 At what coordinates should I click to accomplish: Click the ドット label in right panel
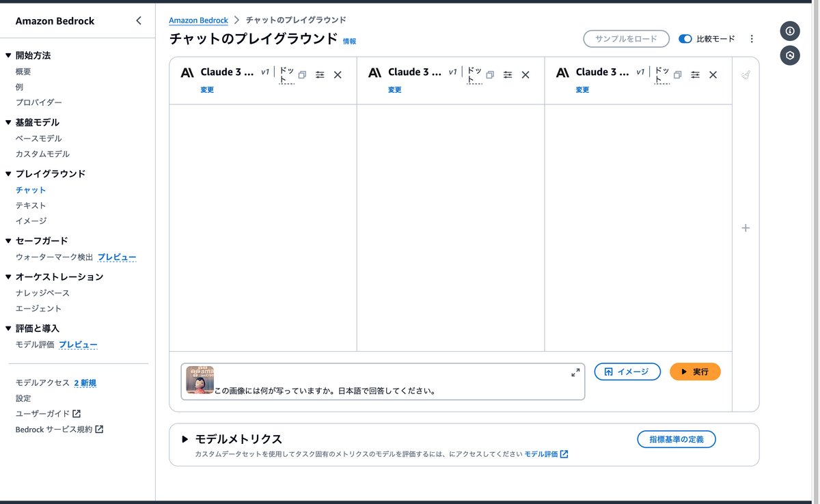(x=662, y=75)
